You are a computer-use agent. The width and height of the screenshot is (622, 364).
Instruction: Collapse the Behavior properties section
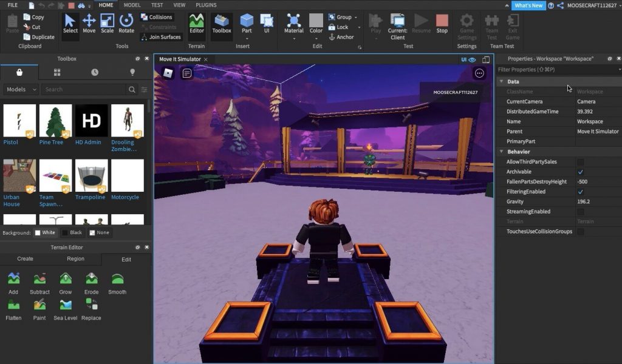coord(502,151)
